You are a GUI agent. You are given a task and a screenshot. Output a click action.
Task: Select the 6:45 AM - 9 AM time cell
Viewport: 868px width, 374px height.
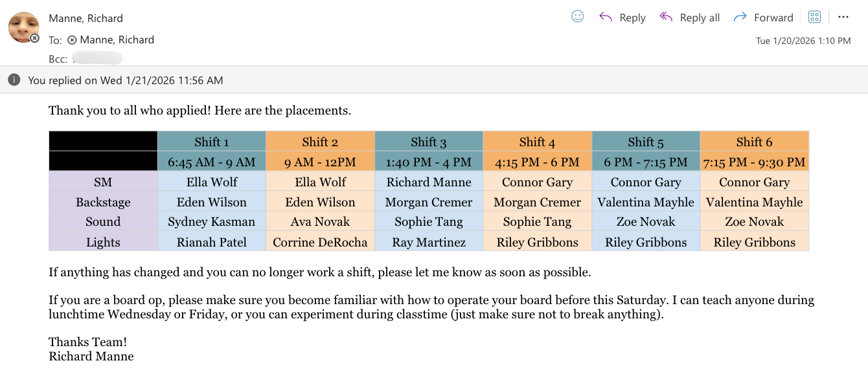[x=212, y=162]
